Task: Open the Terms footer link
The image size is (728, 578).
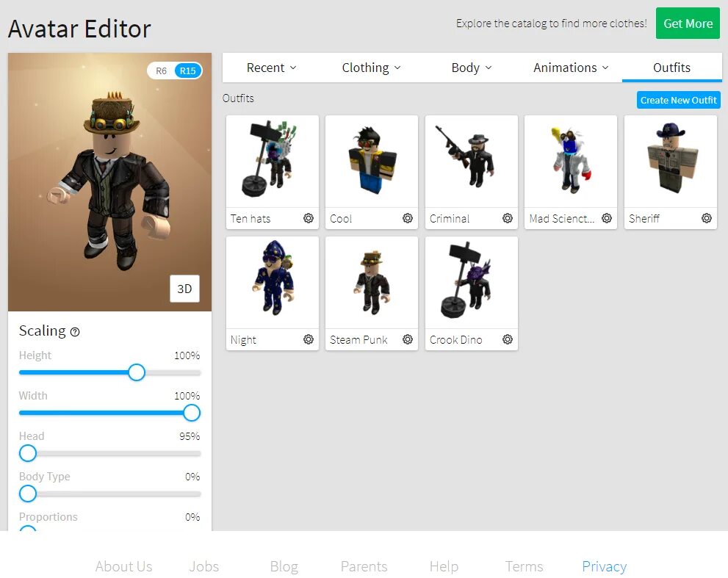Action: click(525, 566)
